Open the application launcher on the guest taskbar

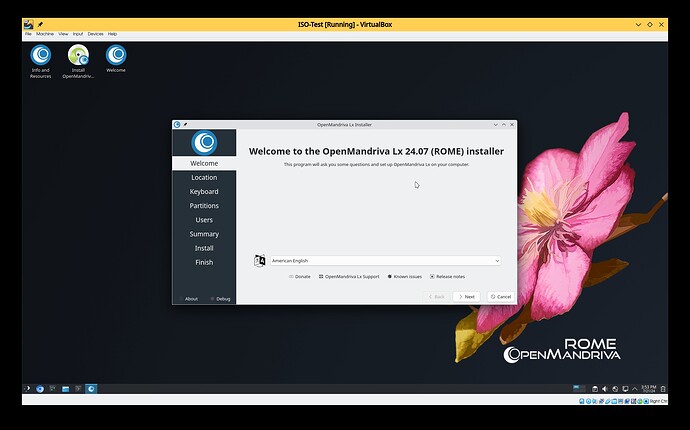tap(27, 389)
